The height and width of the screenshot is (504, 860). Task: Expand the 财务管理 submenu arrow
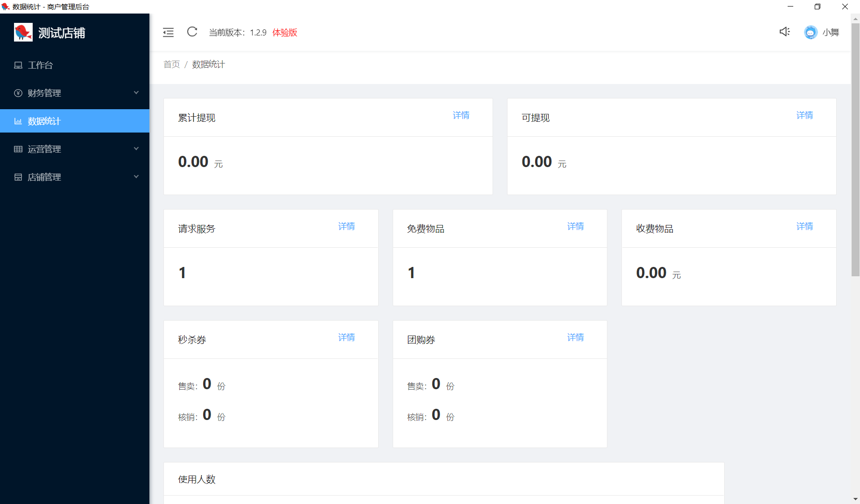(x=136, y=93)
